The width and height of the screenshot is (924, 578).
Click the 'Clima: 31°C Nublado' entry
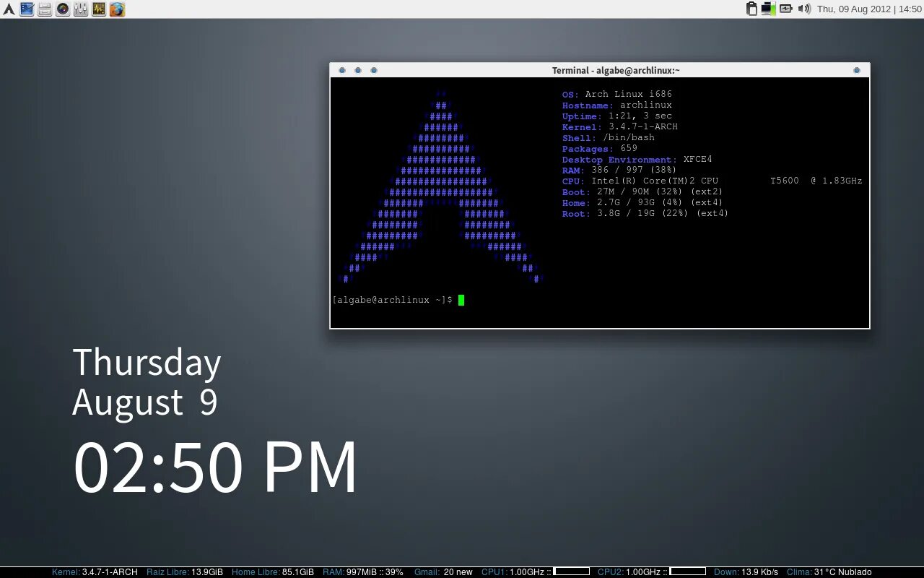[x=829, y=572]
